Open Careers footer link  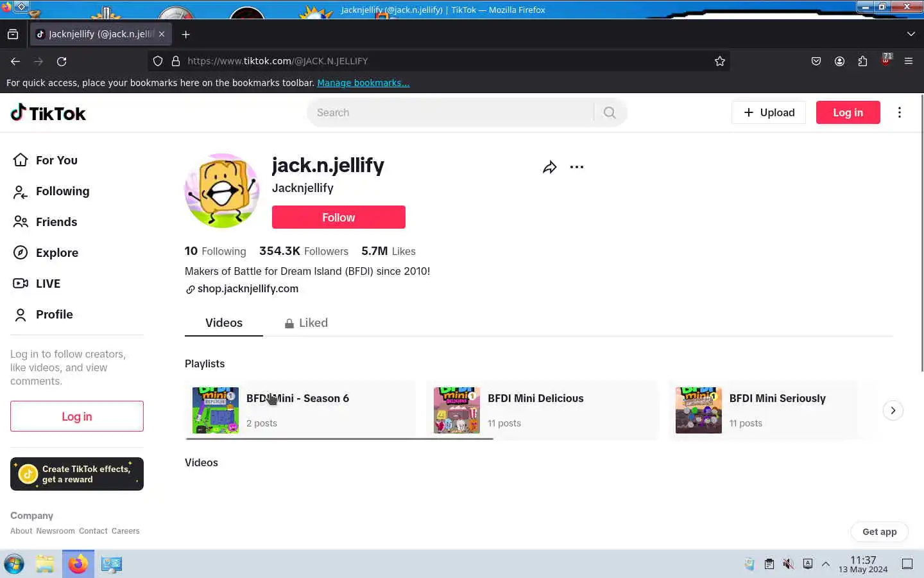[125, 531]
